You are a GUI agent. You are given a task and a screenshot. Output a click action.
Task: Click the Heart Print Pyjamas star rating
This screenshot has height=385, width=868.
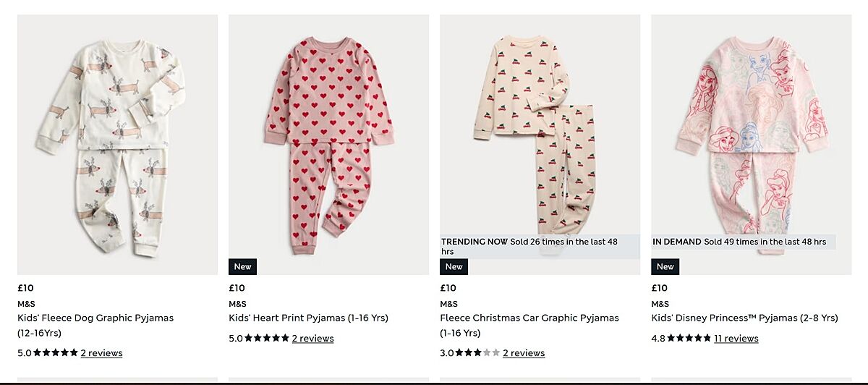[267, 338]
